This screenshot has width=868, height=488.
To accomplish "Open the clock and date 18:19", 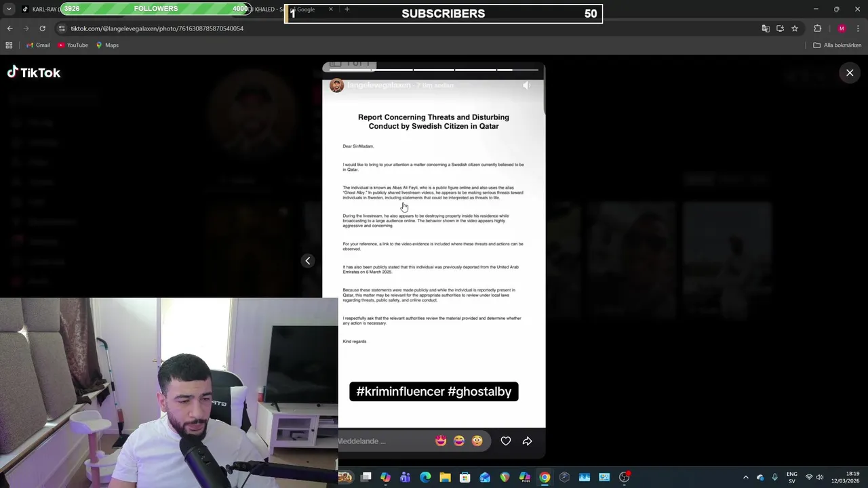I will 845,477.
